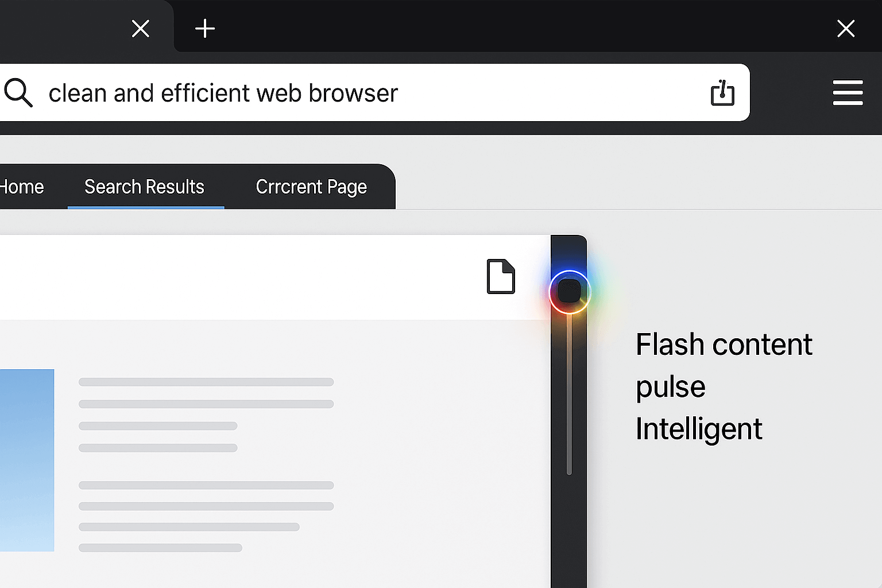Click the blue image thumbnail

point(26,459)
